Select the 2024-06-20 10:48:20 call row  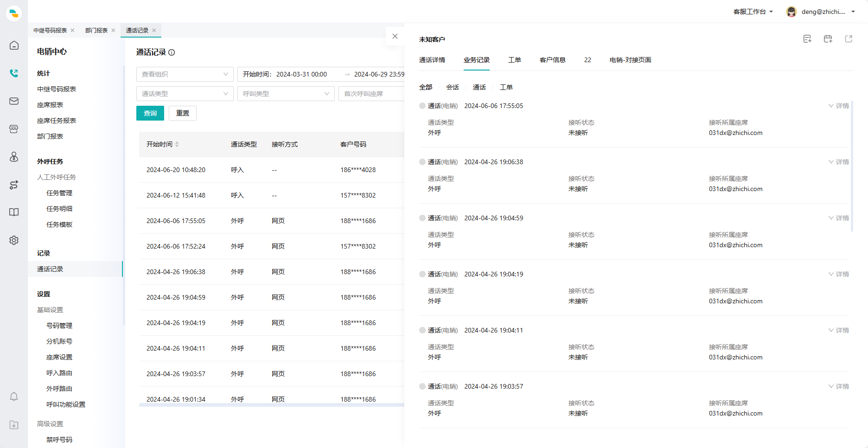[x=272, y=170]
